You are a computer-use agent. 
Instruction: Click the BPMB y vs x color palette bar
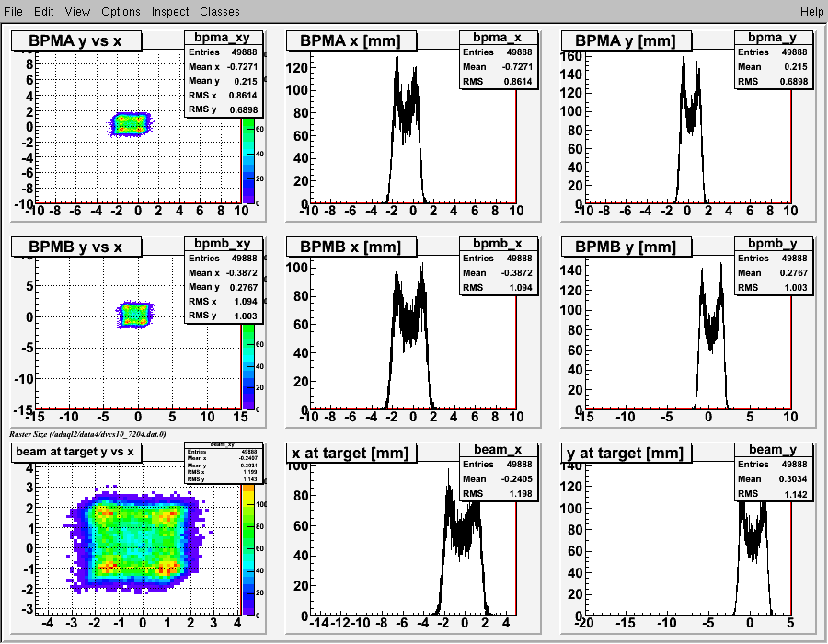click(x=248, y=367)
